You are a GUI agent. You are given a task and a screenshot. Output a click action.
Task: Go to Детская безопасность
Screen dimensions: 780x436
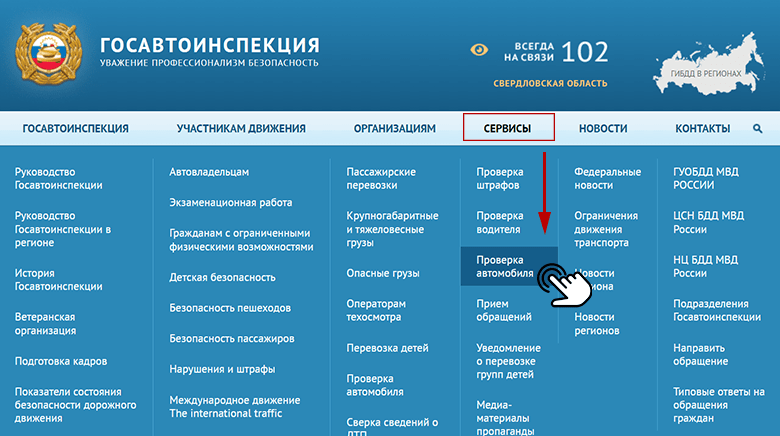click(x=222, y=277)
